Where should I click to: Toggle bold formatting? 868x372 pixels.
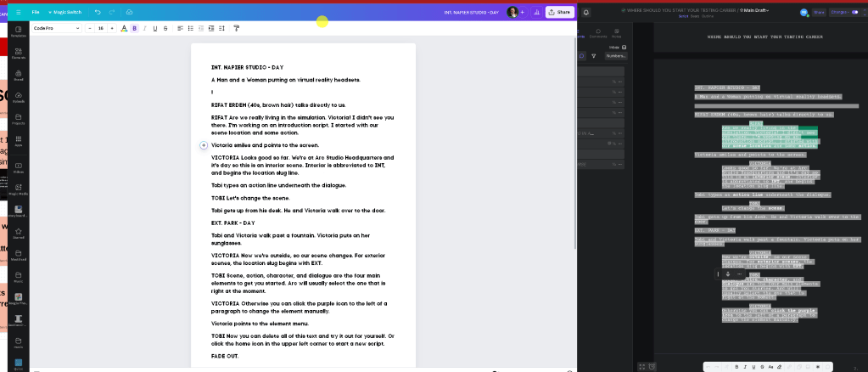[x=135, y=28]
